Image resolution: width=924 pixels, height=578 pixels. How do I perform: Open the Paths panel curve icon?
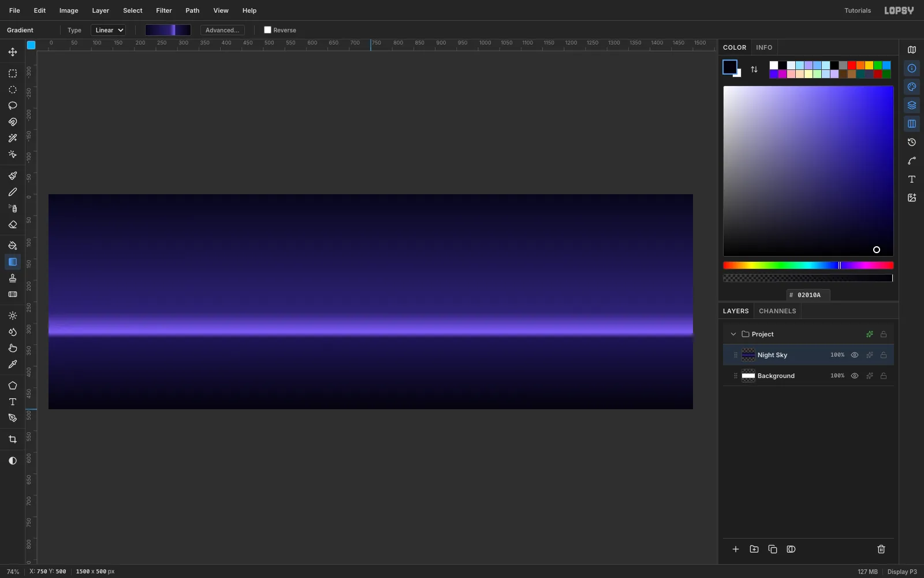912,161
